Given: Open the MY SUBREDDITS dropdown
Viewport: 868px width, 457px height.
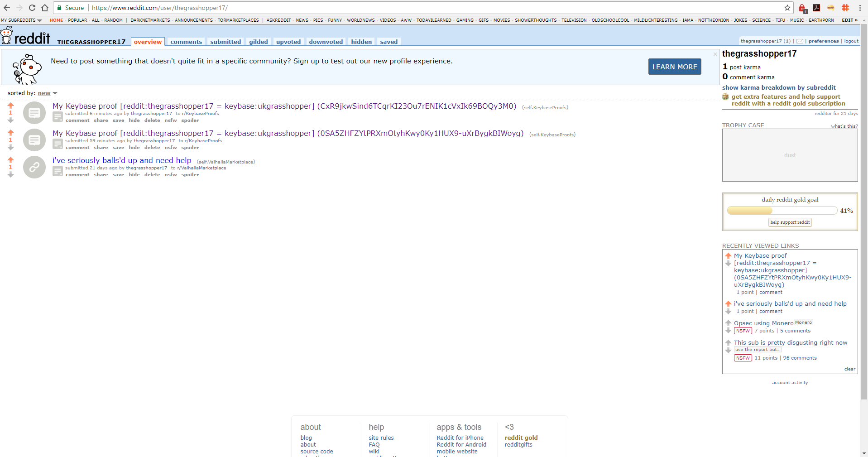Looking at the screenshot, I should 21,20.
